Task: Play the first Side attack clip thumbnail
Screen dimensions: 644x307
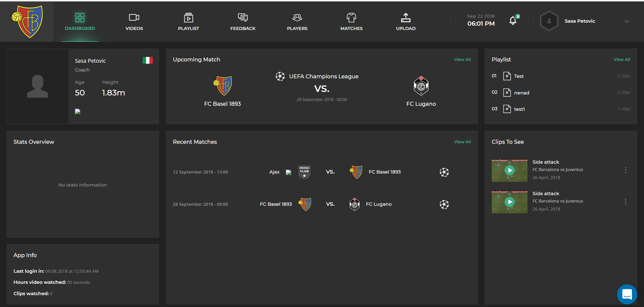Action: pyautogui.click(x=510, y=170)
